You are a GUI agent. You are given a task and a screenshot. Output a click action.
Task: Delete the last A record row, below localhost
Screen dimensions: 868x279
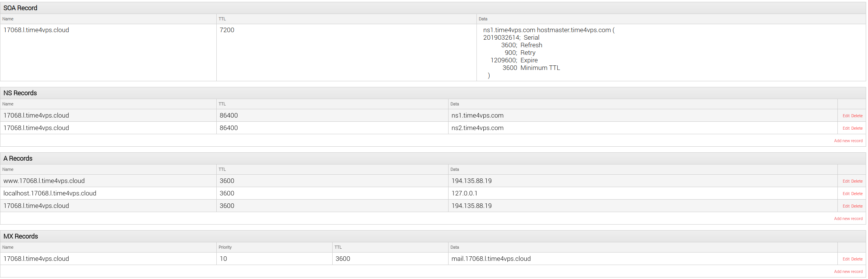[x=857, y=206]
